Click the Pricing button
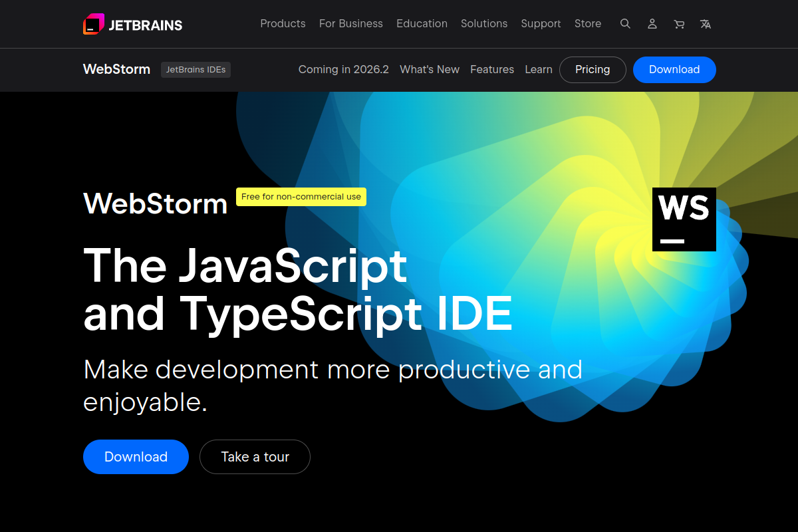Screen dimensions: 798x532 pyautogui.click(x=593, y=69)
